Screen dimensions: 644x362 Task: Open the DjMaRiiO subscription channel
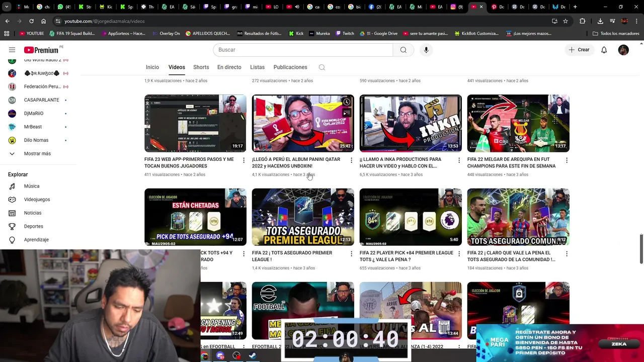(x=34, y=114)
